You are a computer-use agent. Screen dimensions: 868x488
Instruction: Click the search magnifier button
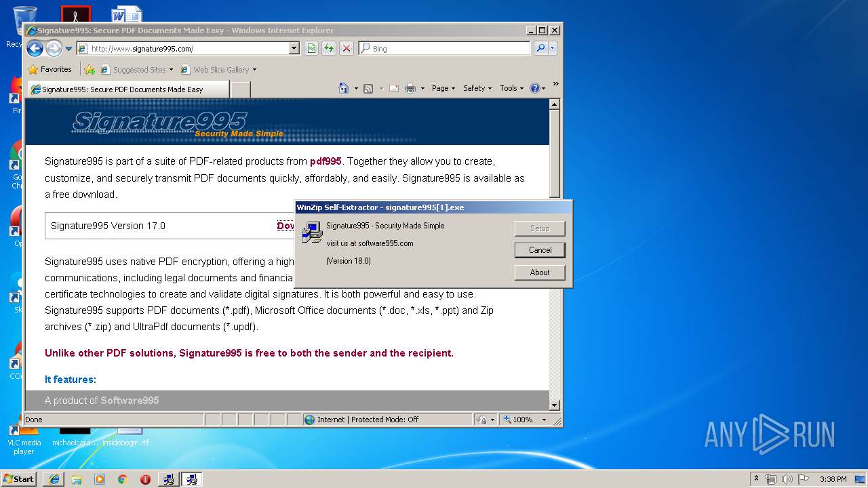coord(540,49)
